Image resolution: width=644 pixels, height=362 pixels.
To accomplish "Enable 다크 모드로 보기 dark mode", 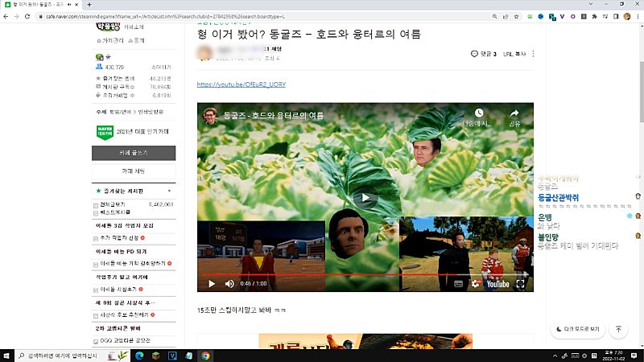I will [x=576, y=329].
